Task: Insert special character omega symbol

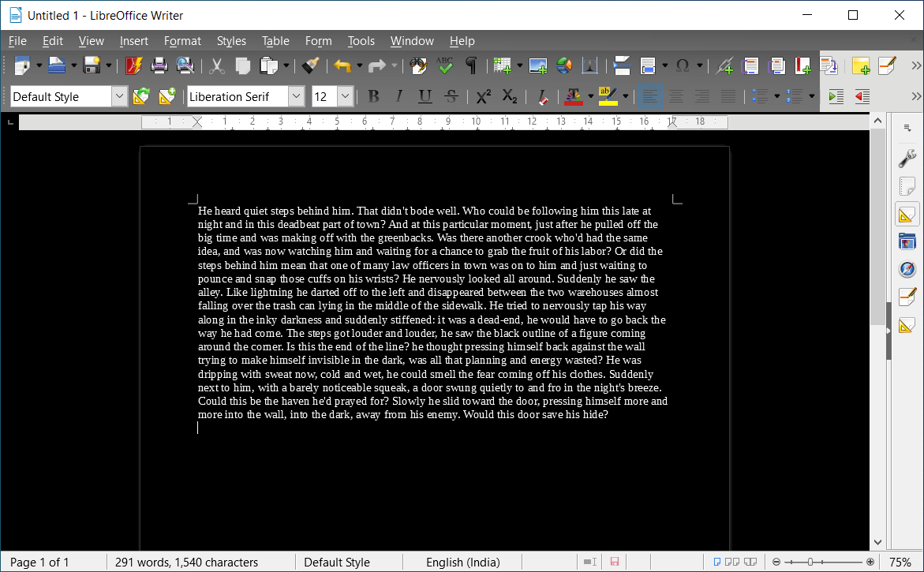Action: tap(683, 65)
